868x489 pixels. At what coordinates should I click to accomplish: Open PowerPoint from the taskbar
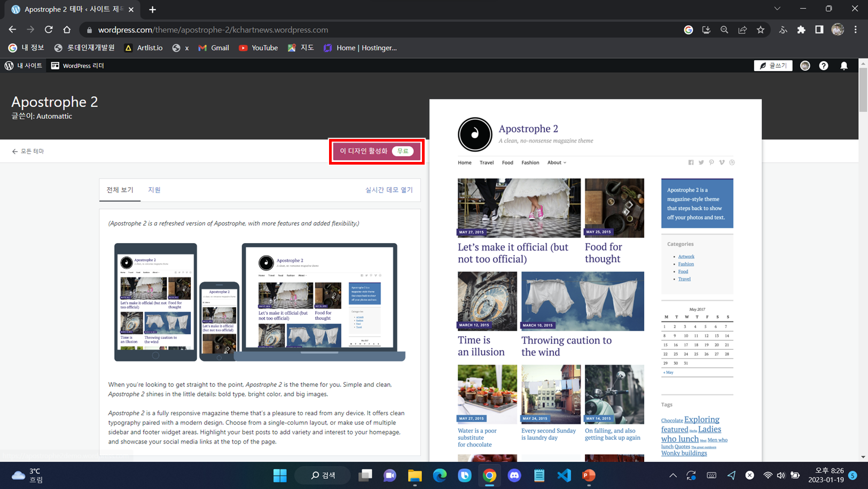(589, 475)
